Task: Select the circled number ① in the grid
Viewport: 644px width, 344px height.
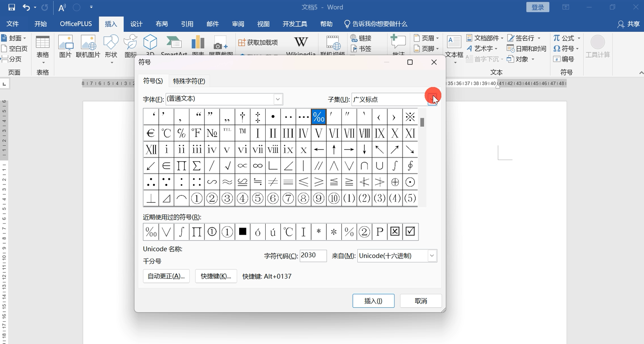Action: click(x=197, y=198)
